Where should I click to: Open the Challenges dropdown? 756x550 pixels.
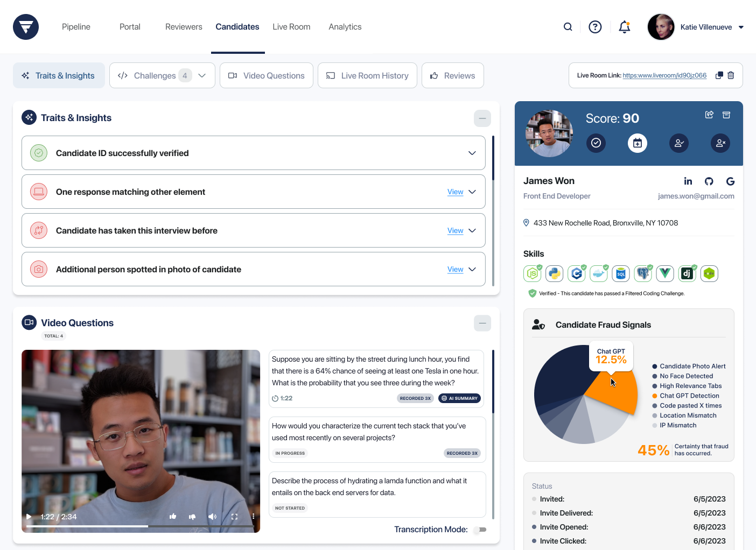coord(202,76)
